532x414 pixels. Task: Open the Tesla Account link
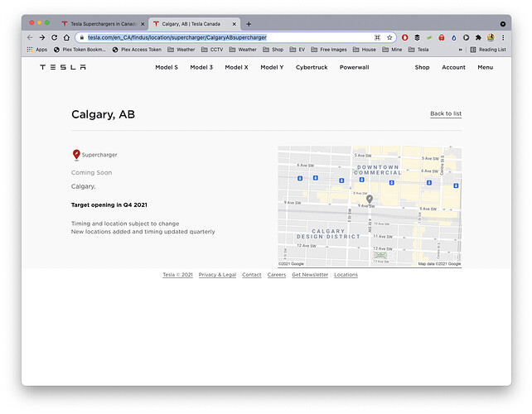pyautogui.click(x=453, y=67)
